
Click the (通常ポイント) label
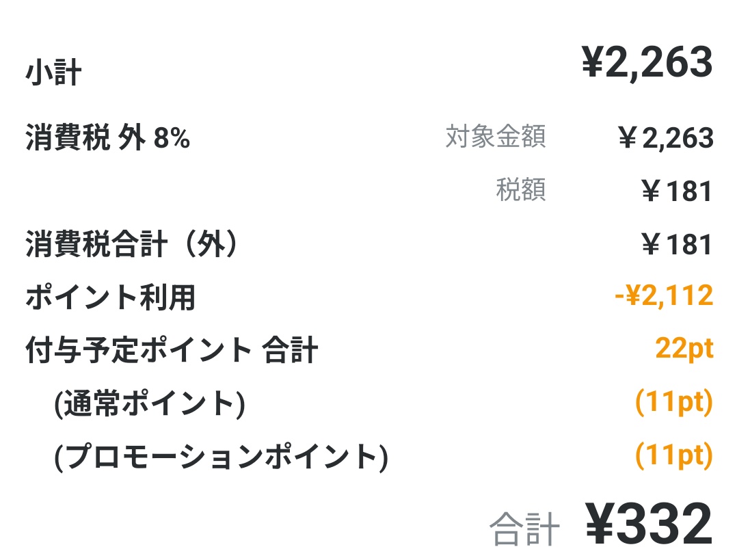pos(150,405)
